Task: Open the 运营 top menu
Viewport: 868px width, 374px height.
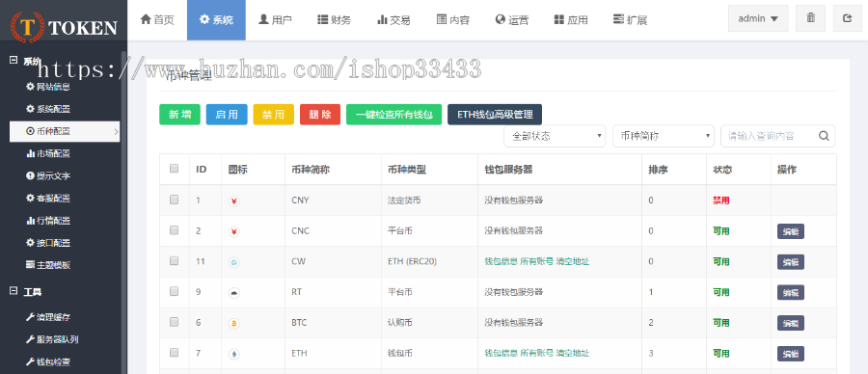Action: (x=511, y=20)
